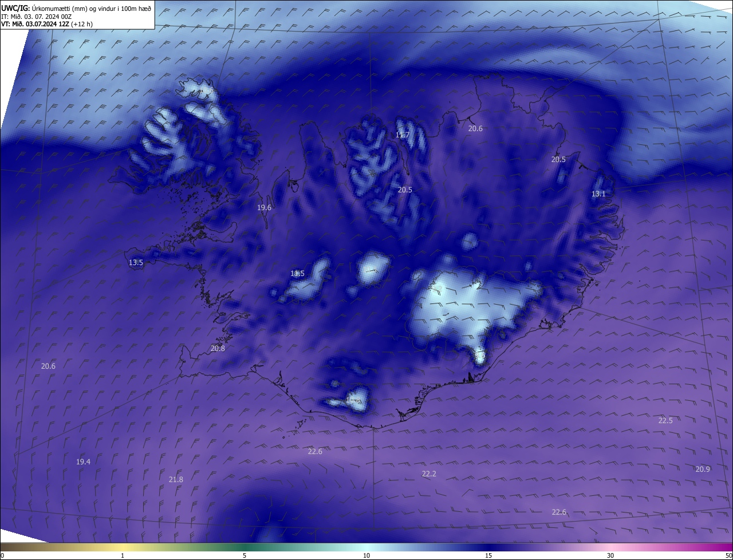
Task: Click the 22.2 value label south of Iceland
Action: (x=429, y=474)
